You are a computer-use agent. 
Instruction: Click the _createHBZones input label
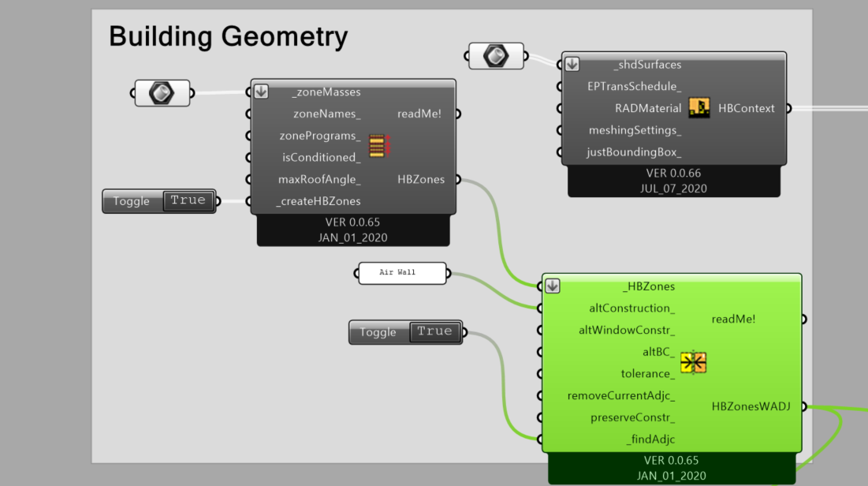pos(319,201)
